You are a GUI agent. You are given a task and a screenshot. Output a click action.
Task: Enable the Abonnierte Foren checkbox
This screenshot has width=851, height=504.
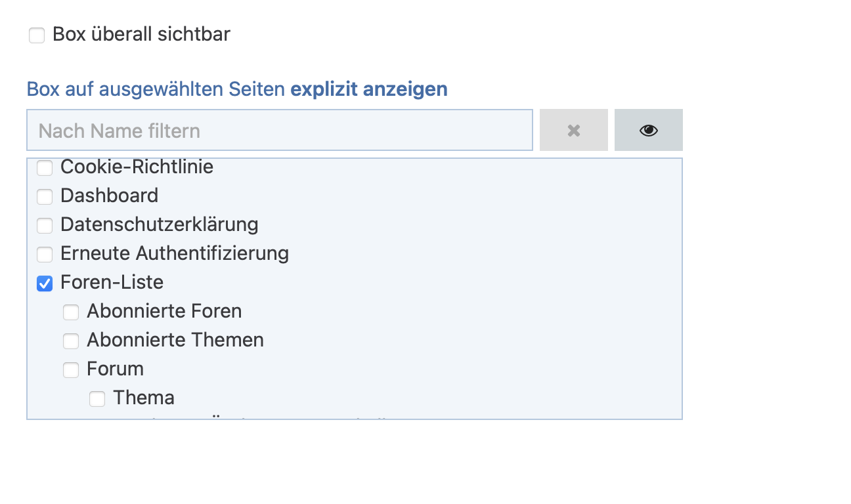pyautogui.click(x=71, y=312)
